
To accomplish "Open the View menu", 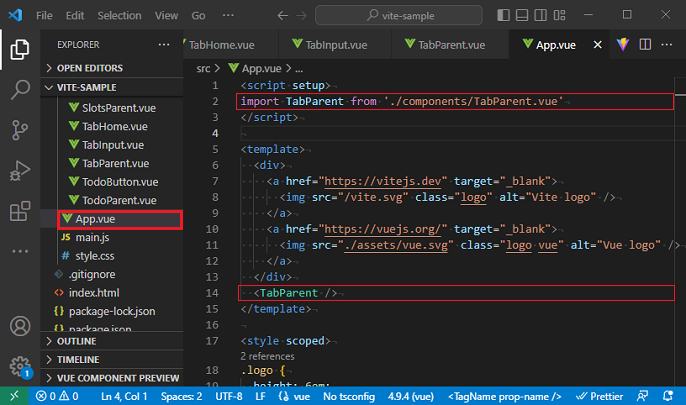I will click(x=166, y=15).
